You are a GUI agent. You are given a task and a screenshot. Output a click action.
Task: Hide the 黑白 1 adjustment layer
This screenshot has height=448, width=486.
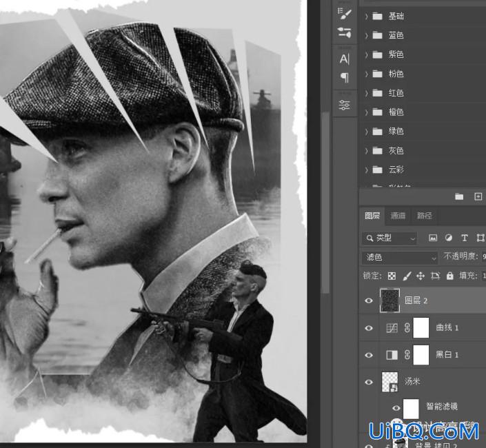(369, 355)
